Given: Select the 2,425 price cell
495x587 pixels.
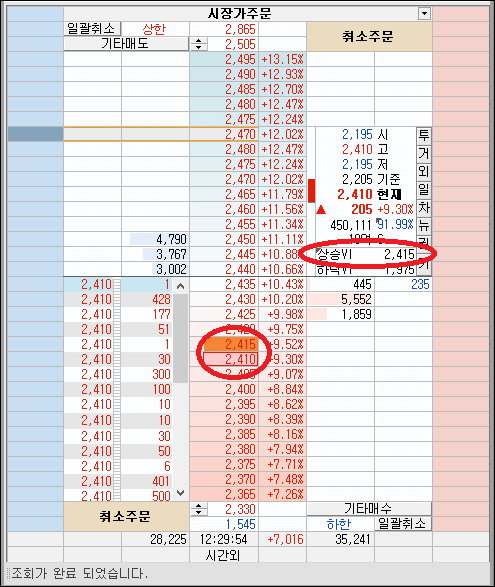Looking at the screenshot, I should [x=224, y=314].
